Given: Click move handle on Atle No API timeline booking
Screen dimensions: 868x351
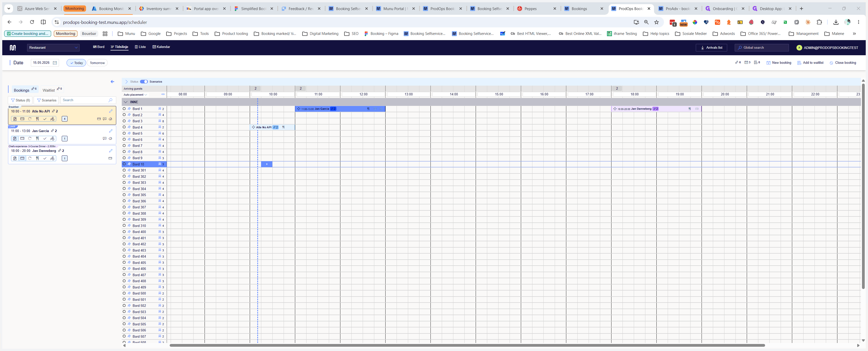Looking at the screenshot, I should (x=253, y=127).
